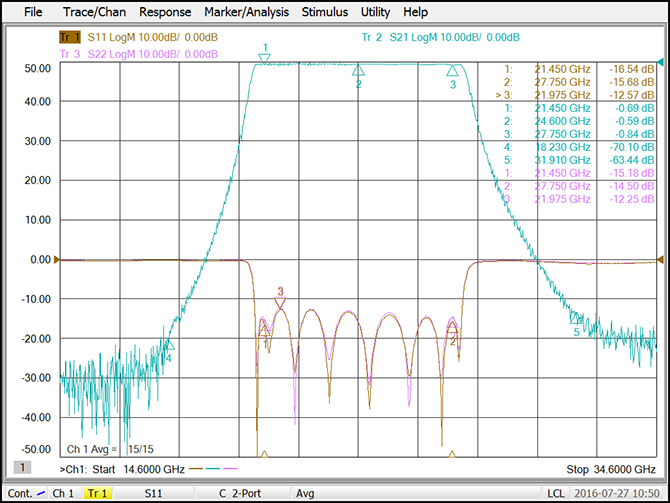Click S21 marker 4 on lower skirt

(169, 344)
